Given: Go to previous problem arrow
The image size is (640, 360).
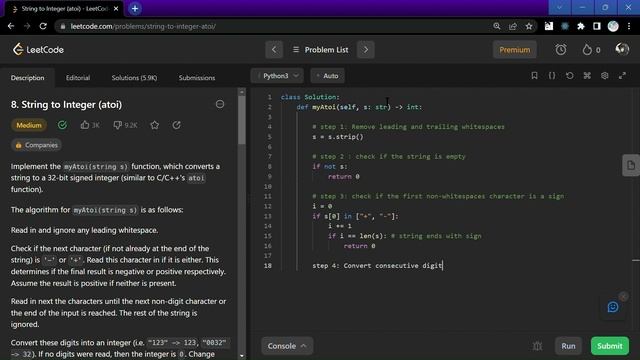Looking at the screenshot, I should [x=274, y=50].
